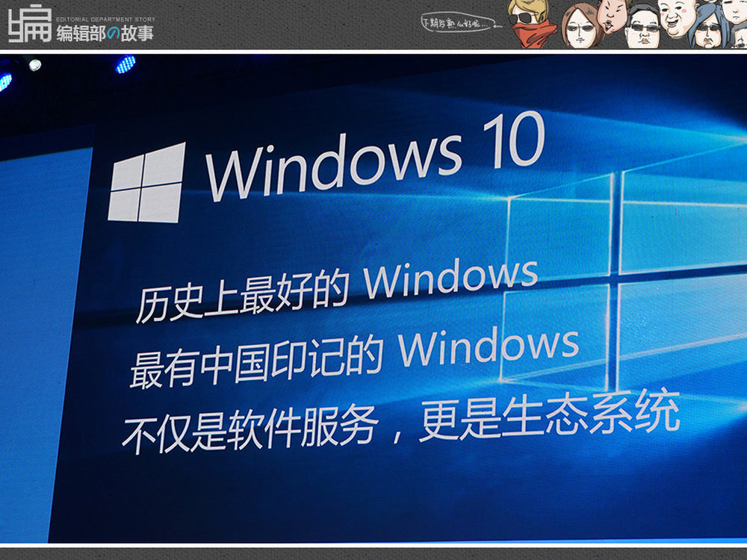The image size is (747, 560).
Task: Click the 编辑部の故事 logo in header
Action: [81, 25]
